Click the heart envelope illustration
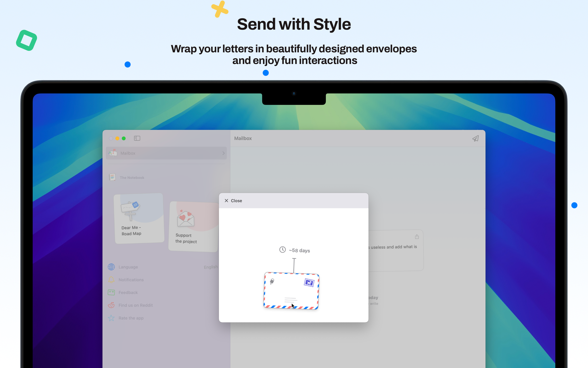The height and width of the screenshot is (368, 588). click(x=186, y=218)
